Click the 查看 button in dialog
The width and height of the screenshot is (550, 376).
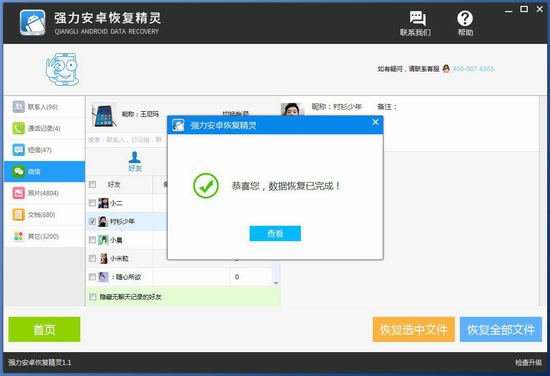pos(275,233)
